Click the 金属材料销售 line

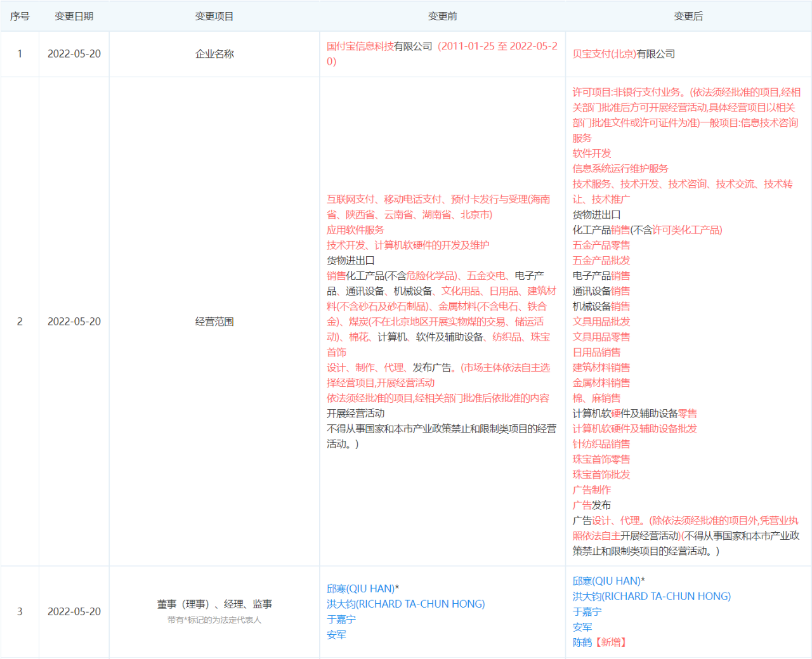point(601,382)
